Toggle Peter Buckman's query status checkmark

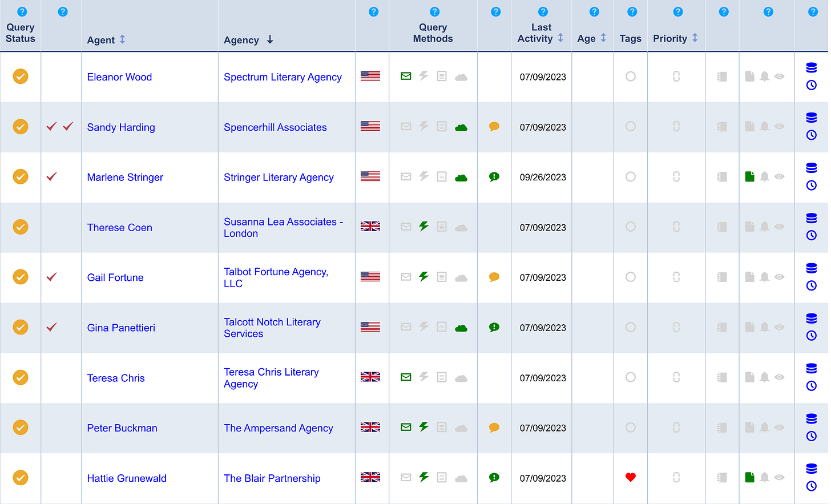pos(21,428)
